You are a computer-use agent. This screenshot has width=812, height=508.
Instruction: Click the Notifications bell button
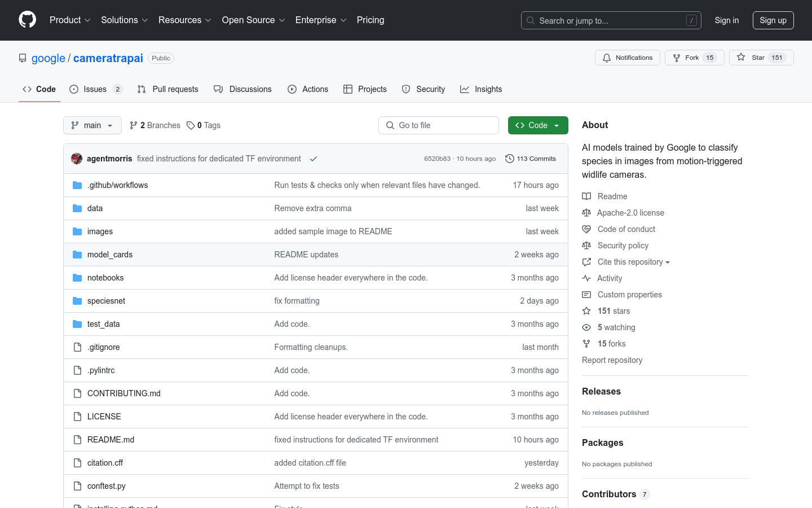click(x=627, y=58)
